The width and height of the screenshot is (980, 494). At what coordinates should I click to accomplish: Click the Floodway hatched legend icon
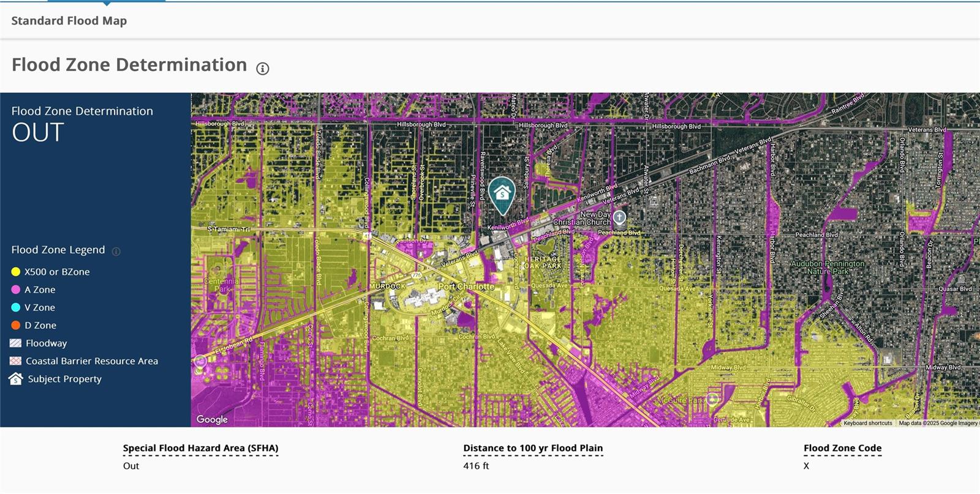16,343
